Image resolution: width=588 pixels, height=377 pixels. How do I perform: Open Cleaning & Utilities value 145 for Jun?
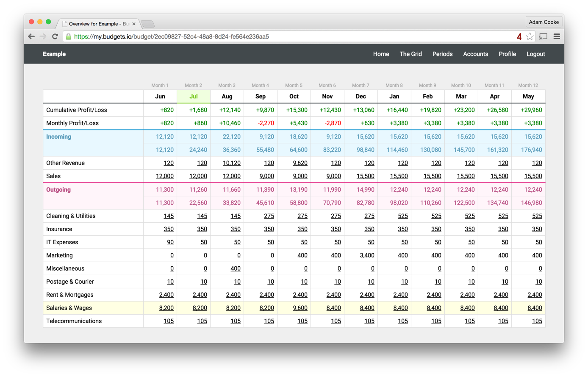click(169, 216)
